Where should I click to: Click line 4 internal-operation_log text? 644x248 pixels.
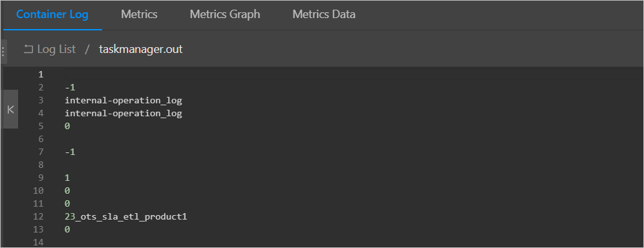click(123, 114)
